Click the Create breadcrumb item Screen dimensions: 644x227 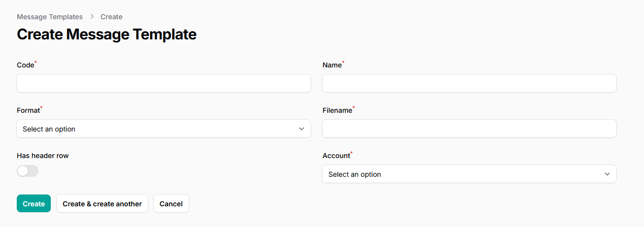coord(111,17)
